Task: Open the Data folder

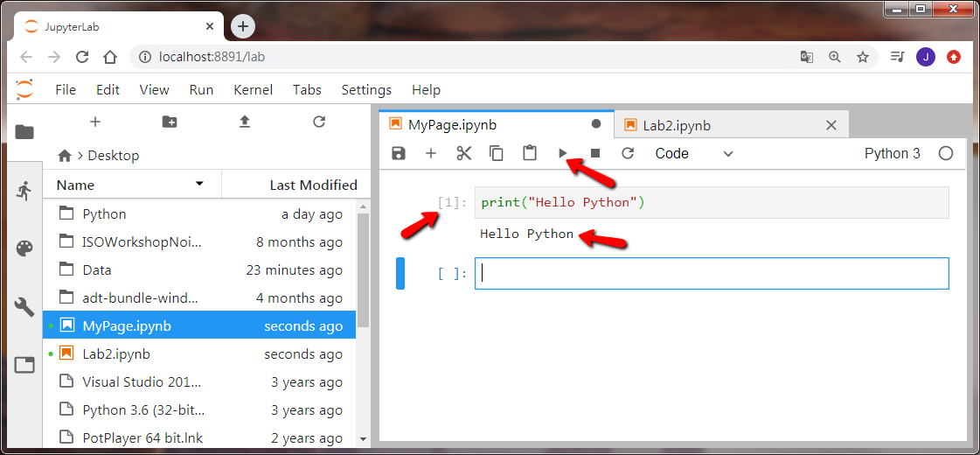Action: pyautogui.click(x=199, y=270)
